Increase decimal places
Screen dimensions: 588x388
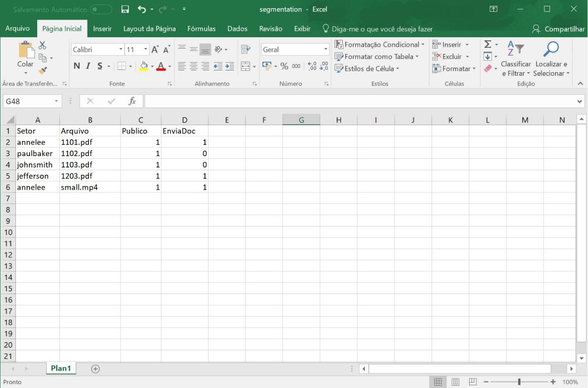(311, 66)
